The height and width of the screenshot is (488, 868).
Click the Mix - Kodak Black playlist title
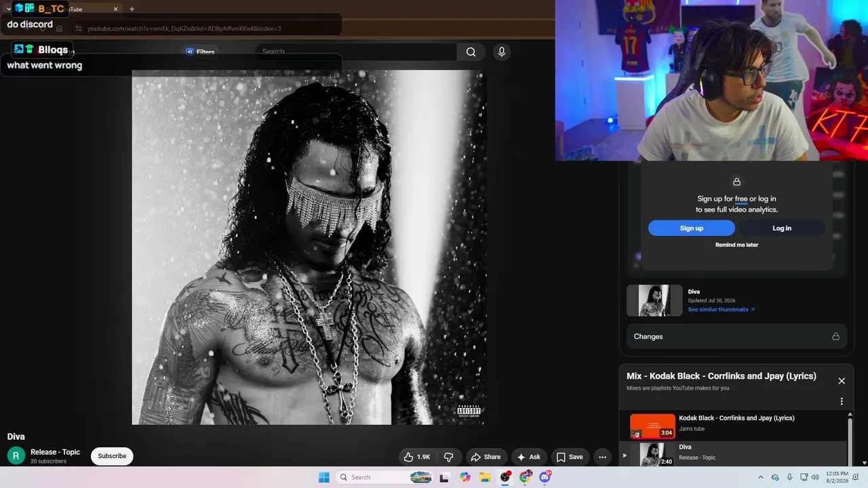[722, 376]
